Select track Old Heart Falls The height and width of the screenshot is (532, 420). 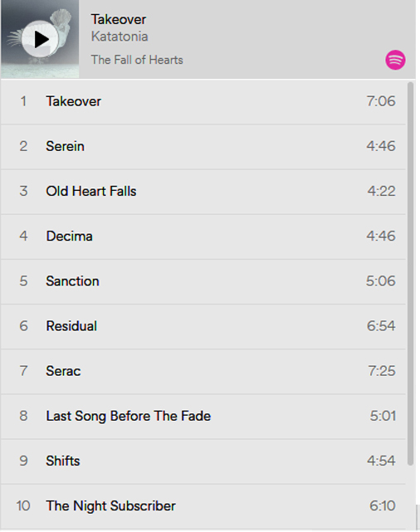203,192
